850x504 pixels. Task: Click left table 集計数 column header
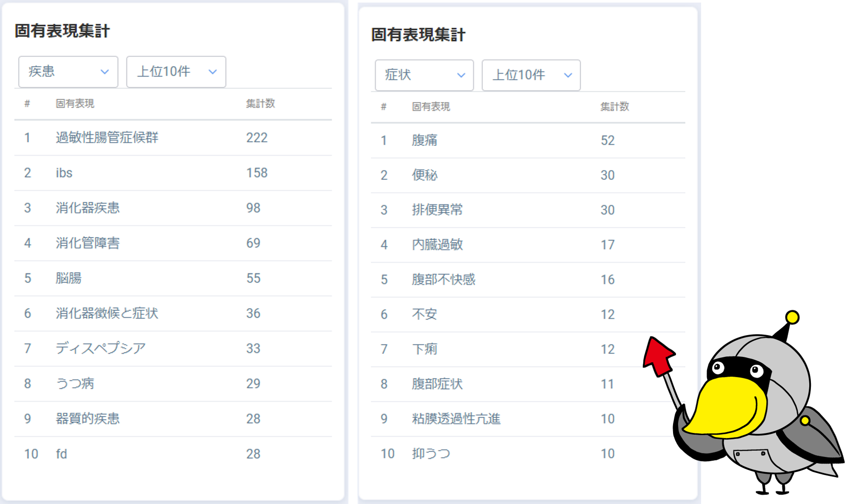point(260,103)
